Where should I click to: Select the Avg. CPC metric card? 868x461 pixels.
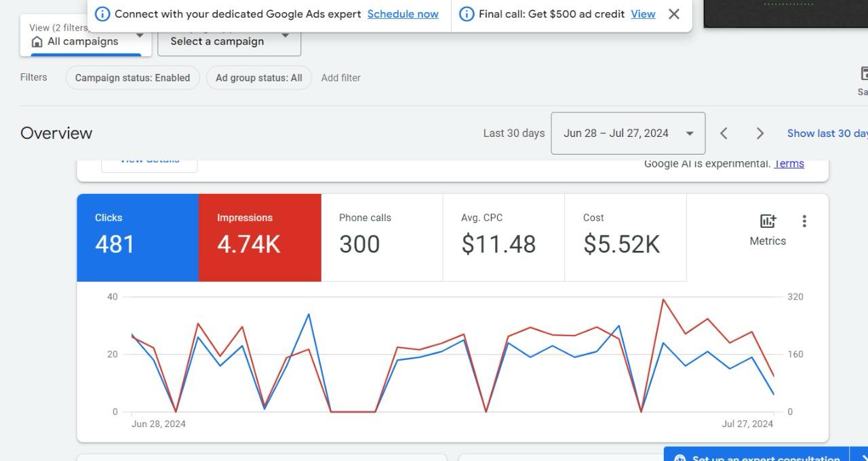click(504, 237)
